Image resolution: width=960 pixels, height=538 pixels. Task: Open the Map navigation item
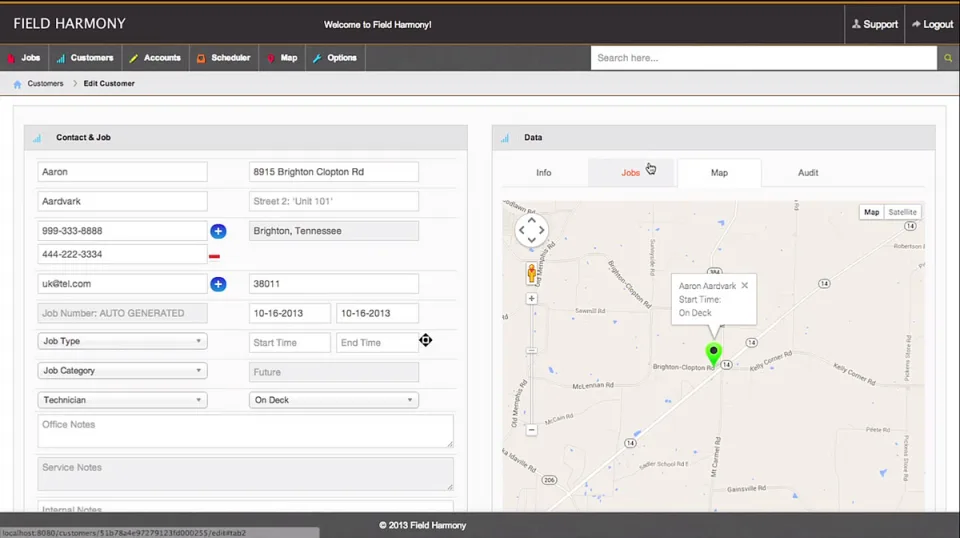pos(282,58)
